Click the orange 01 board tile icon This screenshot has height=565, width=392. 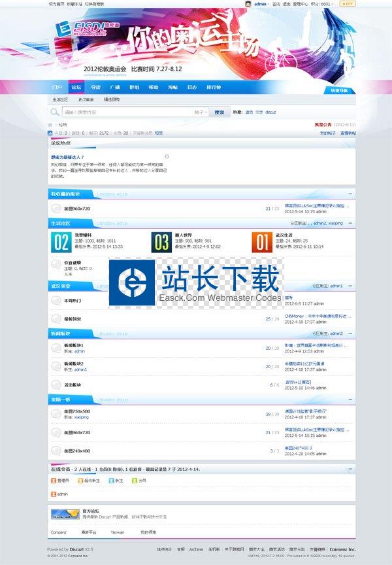pos(262,242)
